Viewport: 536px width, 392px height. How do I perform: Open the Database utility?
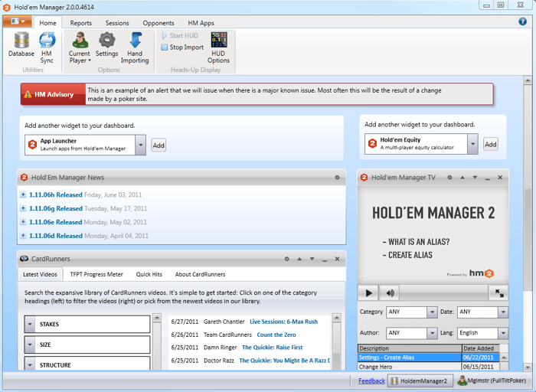coord(21,44)
